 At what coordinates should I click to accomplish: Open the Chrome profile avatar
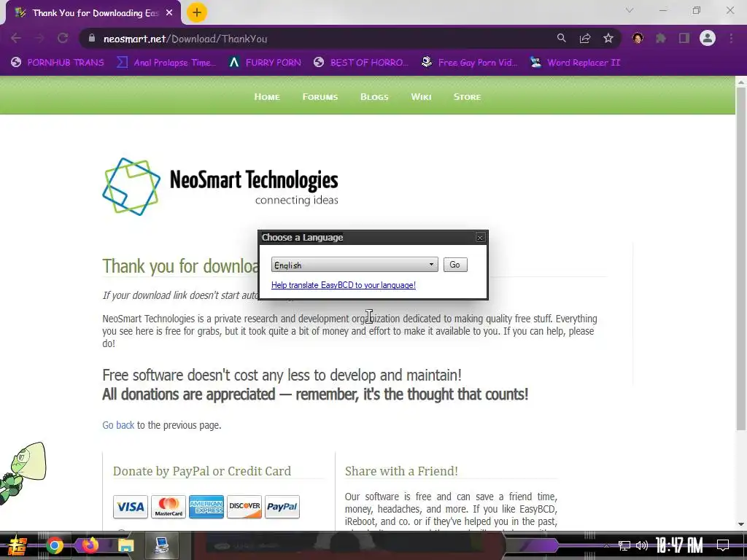click(x=708, y=38)
